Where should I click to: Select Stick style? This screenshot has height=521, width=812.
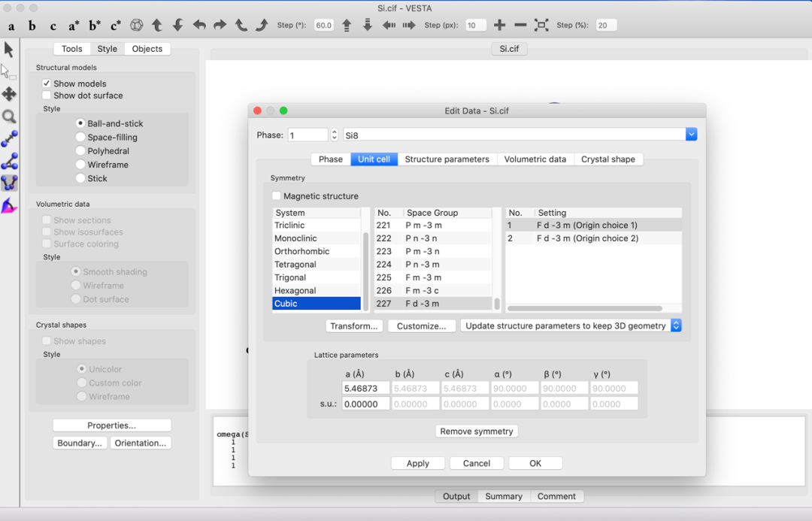pyautogui.click(x=80, y=178)
